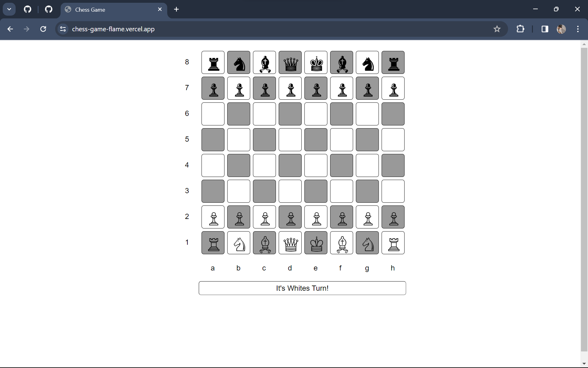Image resolution: width=588 pixels, height=368 pixels.
Task: Select the black bishop on f8
Action: [x=341, y=62]
